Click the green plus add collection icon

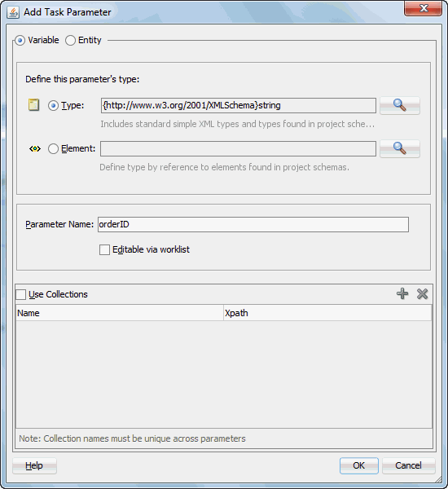click(402, 293)
